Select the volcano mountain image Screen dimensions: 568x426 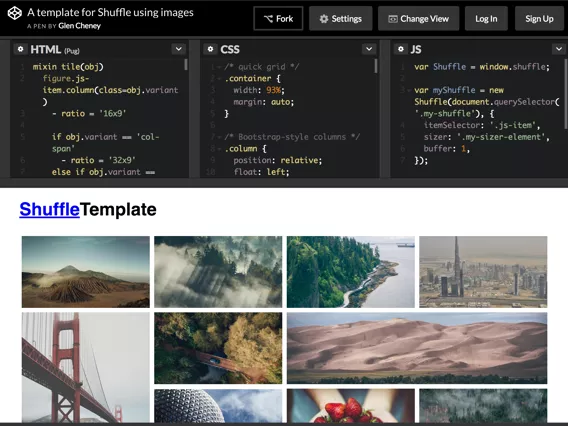85,272
